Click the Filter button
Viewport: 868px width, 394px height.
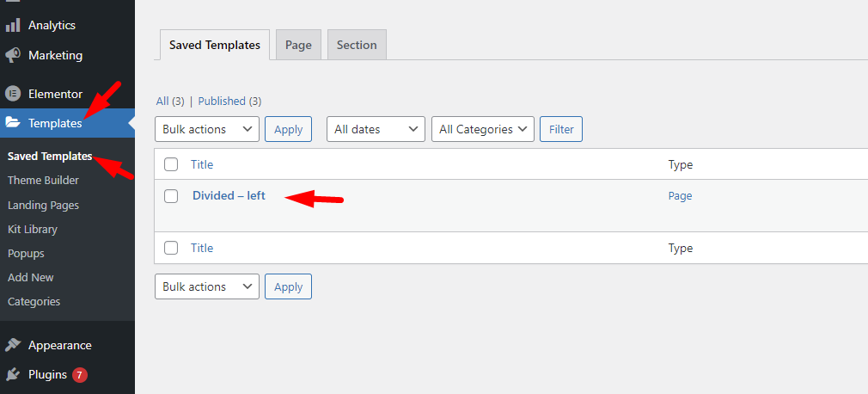click(x=561, y=129)
